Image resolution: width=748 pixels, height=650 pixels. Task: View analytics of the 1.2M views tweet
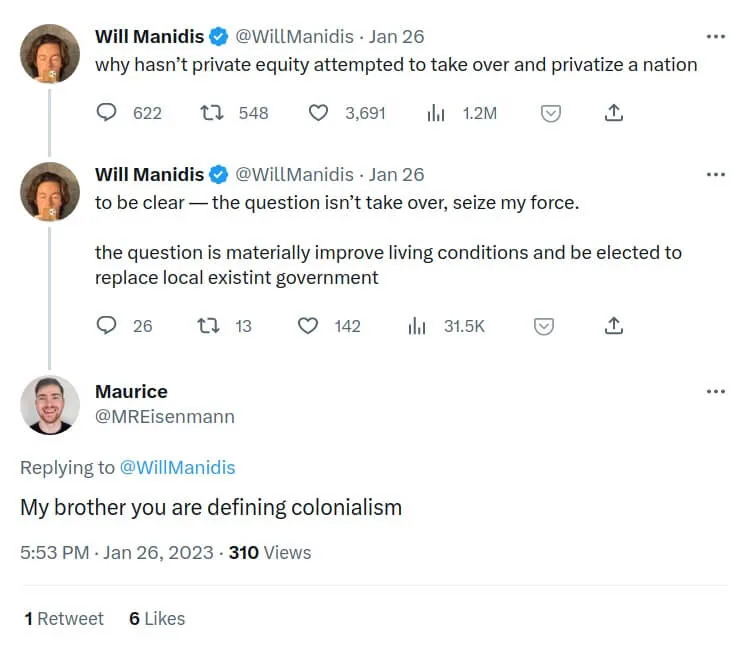point(435,113)
